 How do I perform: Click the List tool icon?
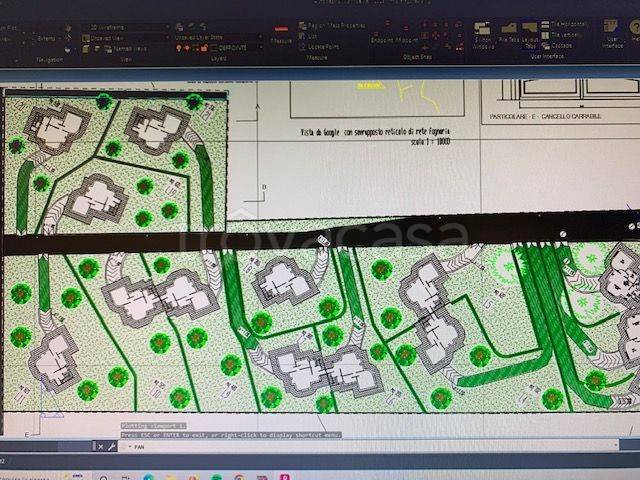[308, 36]
